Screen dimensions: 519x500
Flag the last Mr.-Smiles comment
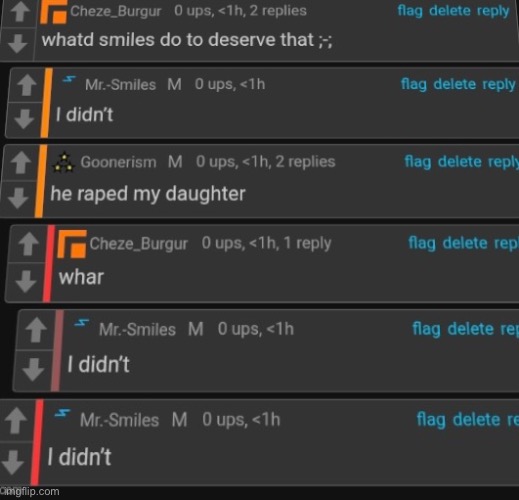click(431, 420)
